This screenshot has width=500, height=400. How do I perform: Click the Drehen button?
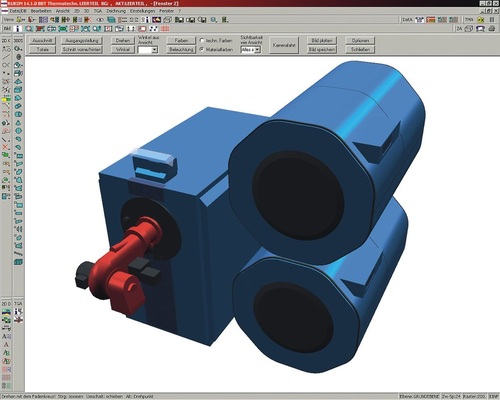click(x=123, y=40)
